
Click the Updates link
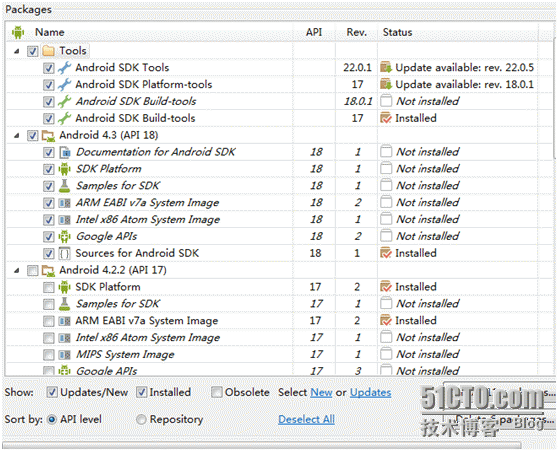pos(370,392)
